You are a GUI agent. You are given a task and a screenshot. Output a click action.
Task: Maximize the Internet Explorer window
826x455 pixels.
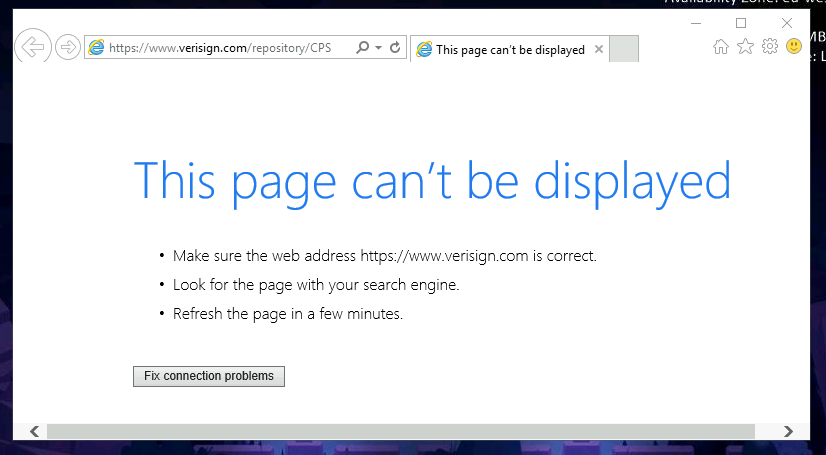pos(741,23)
